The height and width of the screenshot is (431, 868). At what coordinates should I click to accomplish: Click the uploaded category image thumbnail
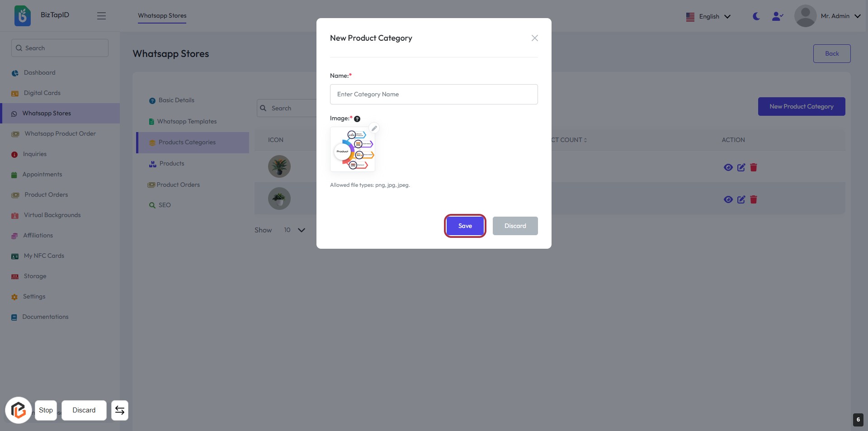(x=353, y=150)
